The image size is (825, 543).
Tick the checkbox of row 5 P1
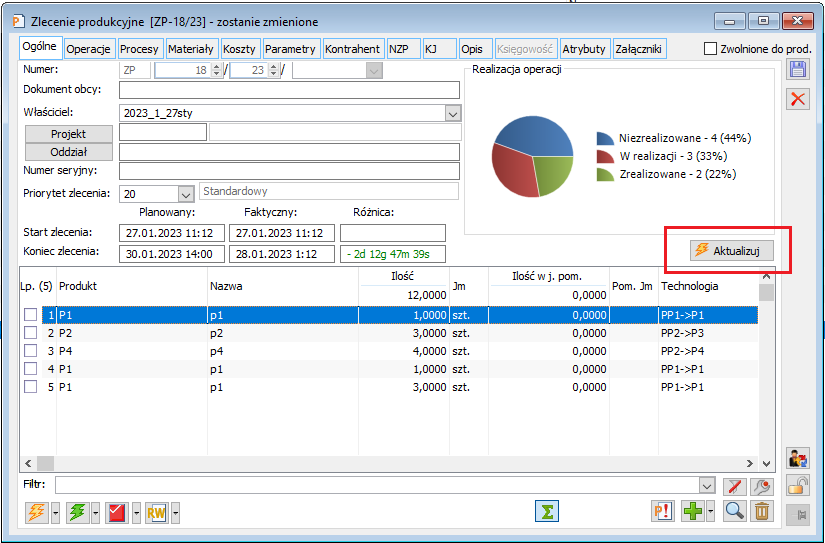coord(31,387)
